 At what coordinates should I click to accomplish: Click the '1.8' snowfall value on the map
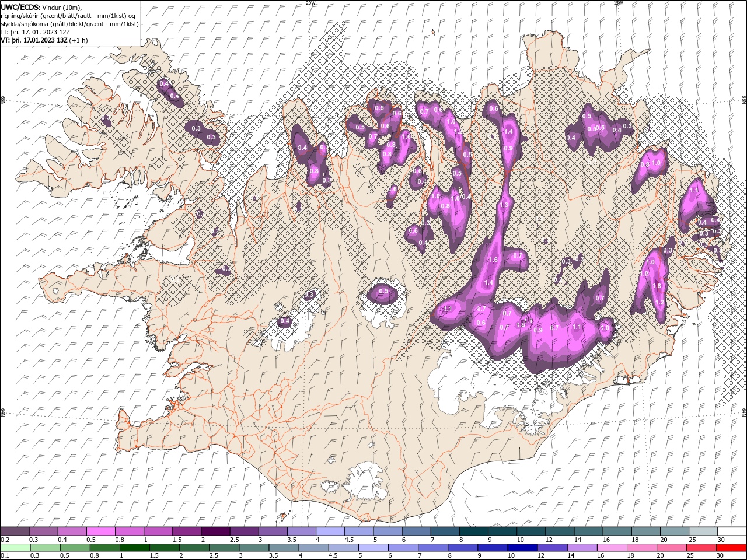click(657, 286)
